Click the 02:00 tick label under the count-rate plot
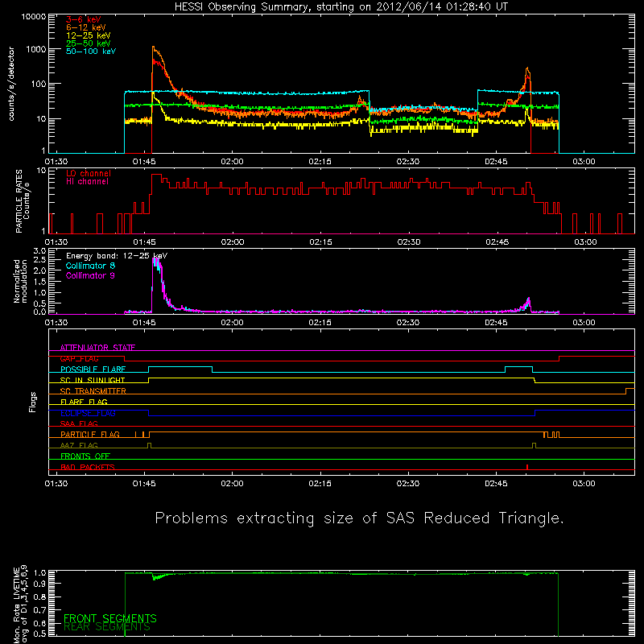The width and height of the screenshot is (644, 644). click(232, 162)
